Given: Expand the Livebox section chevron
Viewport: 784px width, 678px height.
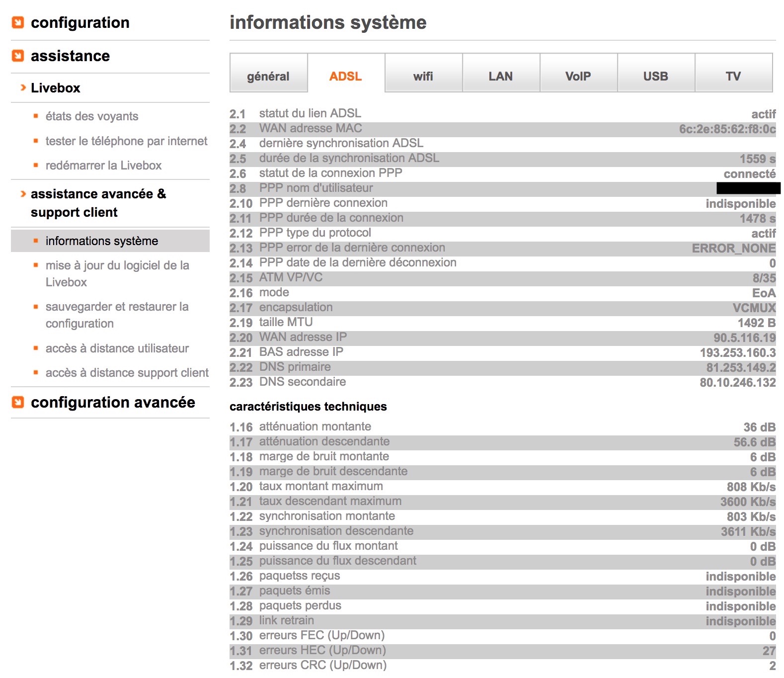Looking at the screenshot, I should pos(23,88).
